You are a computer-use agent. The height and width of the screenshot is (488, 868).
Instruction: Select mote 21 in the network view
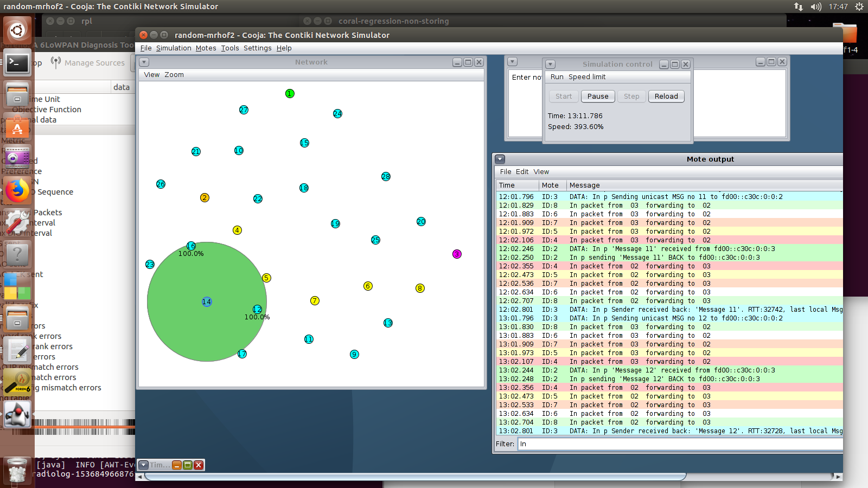click(x=196, y=152)
